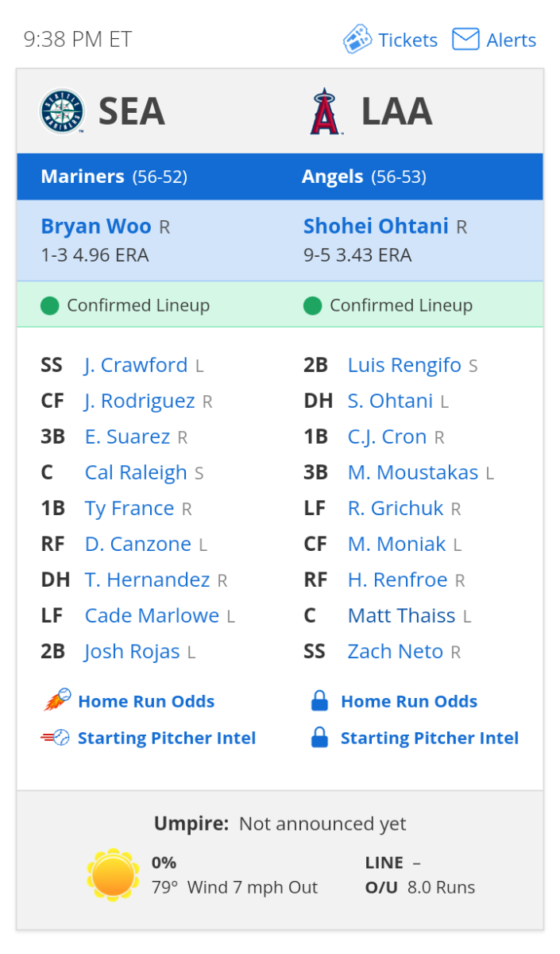Click the Tickets icon

[x=357, y=38]
